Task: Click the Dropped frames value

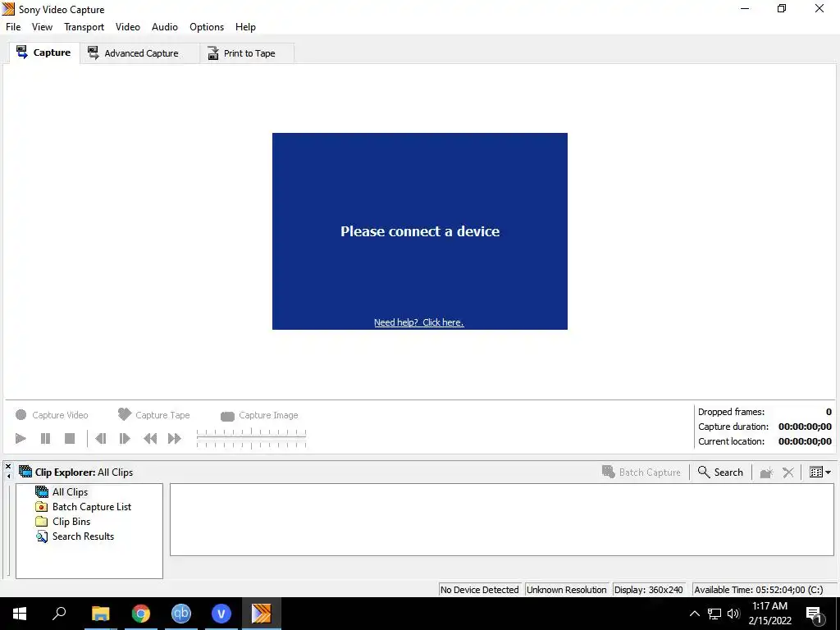Action: click(829, 412)
